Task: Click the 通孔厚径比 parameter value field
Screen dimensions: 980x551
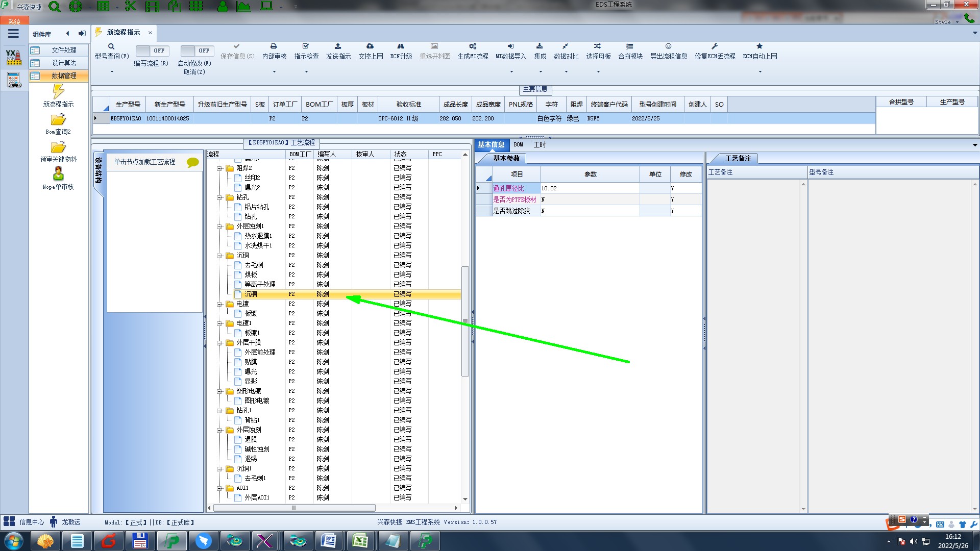Action: 590,188
